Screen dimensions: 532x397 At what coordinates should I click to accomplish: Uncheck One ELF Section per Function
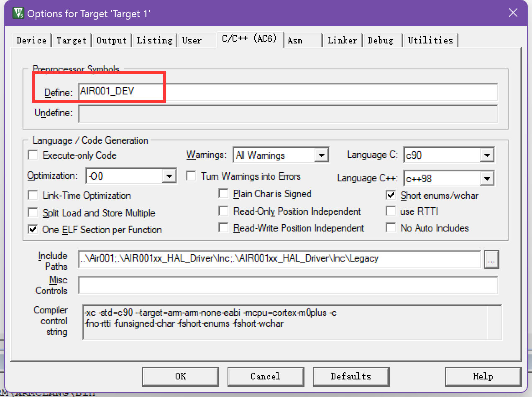coord(33,229)
